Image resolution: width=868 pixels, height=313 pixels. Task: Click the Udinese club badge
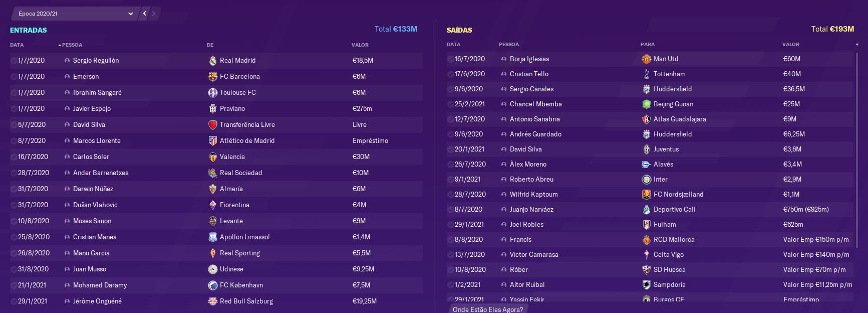click(213, 269)
